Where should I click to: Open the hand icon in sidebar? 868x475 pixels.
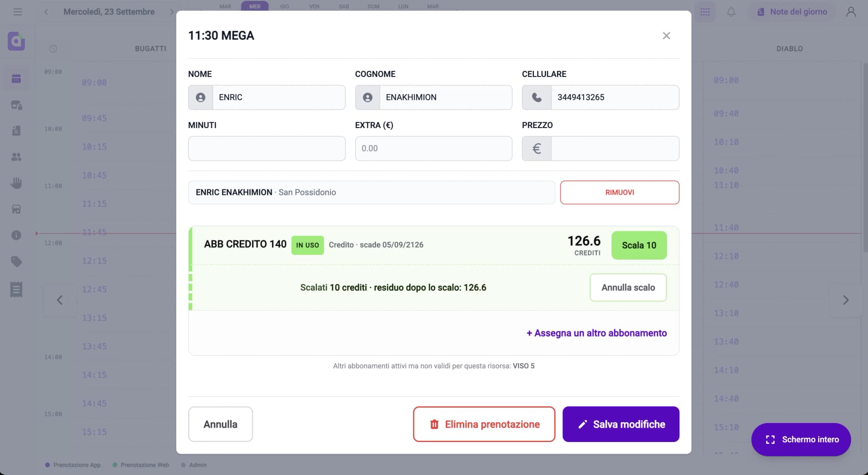pos(16,183)
